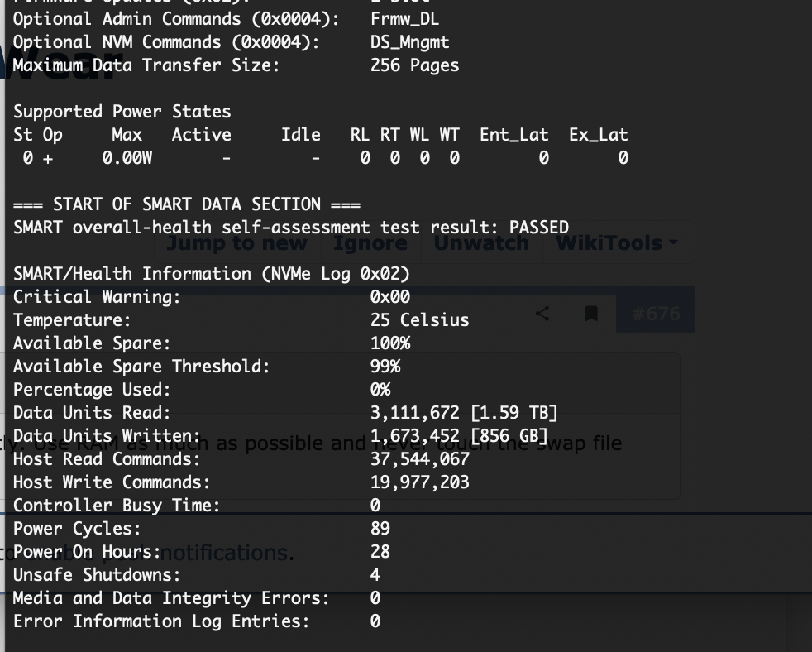Viewport: 812px width, 652px height.
Task: Click the 'Available Spare:' label
Action: [92, 343]
